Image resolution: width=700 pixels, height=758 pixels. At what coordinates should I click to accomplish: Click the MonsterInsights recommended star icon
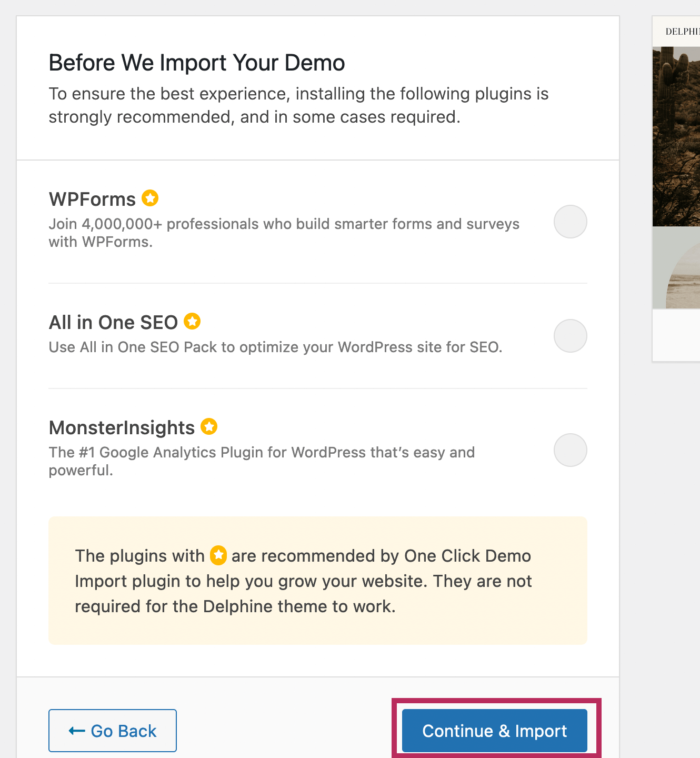pos(209,426)
